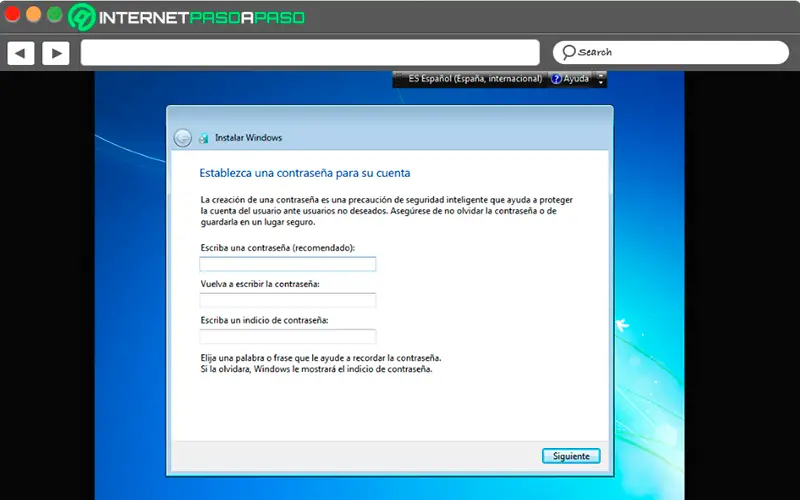The height and width of the screenshot is (500, 800).
Task: Click the orange minimize window dot
Action: (x=33, y=14)
